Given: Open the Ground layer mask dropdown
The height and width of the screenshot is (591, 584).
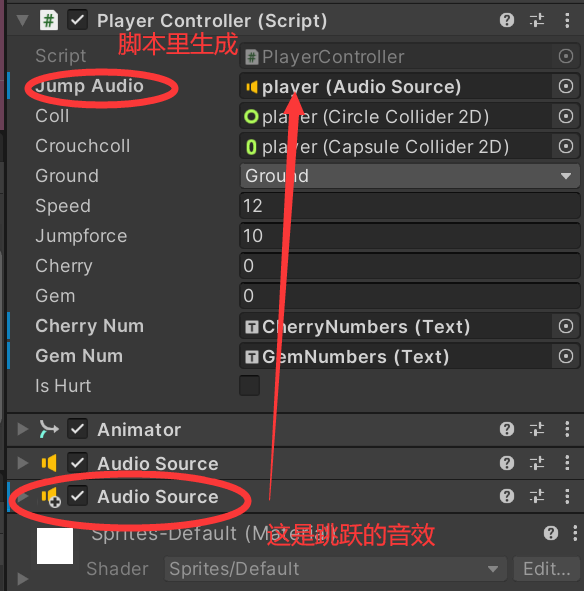Looking at the screenshot, I should pyautogui.click(x=410, y=176).
